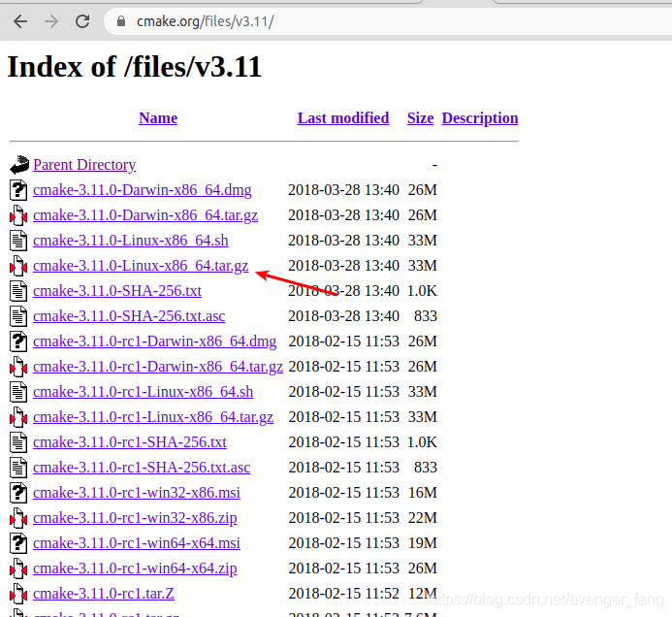Download cmake-3.11.0-Darwin-x86_64.dmg
This screenshot has height=617, width=672.
(x=142, y=190)
